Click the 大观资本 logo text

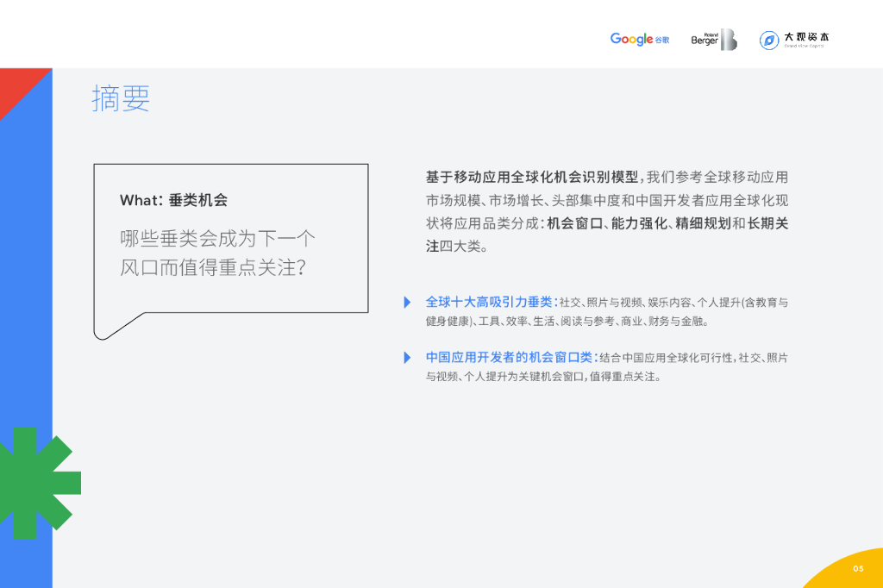pyautogui.click(x=806, y=39)
